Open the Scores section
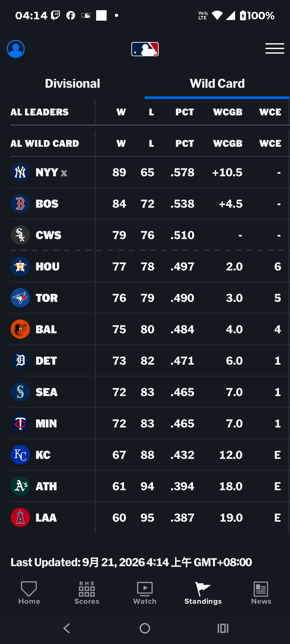Viewport: 290px width, 644px height. coord(87,593)
